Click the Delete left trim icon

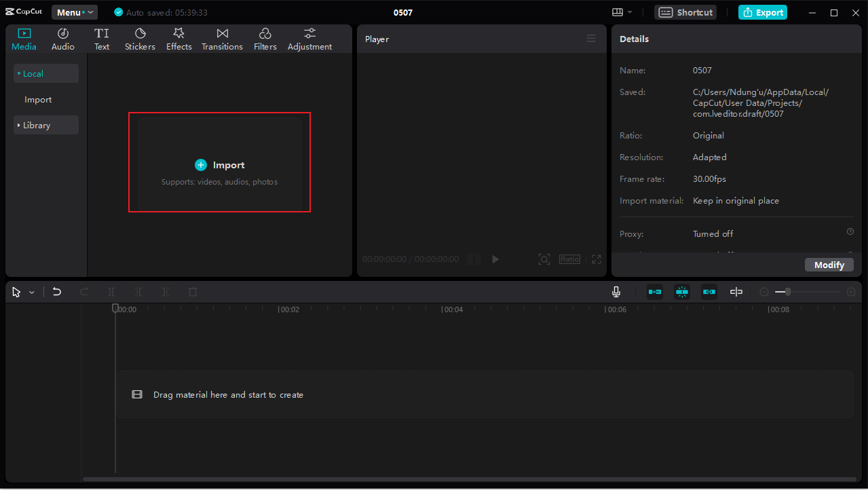pos(138,292)
